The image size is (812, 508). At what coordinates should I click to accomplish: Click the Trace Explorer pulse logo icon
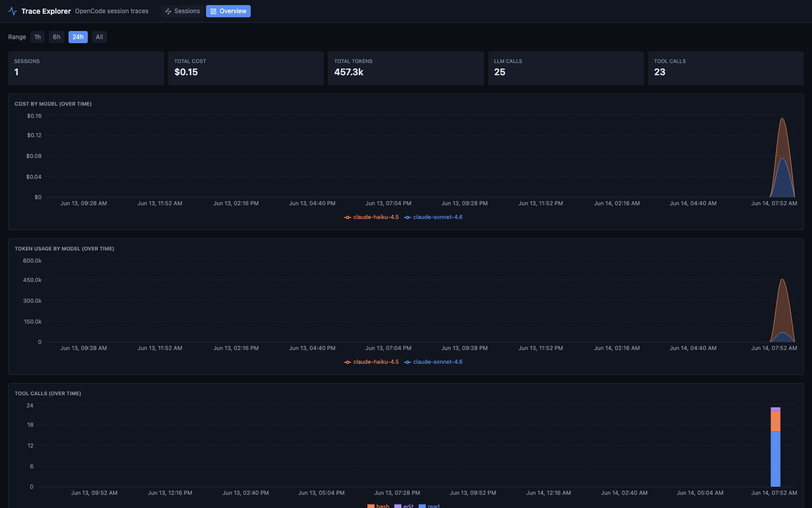click(13, 11)
